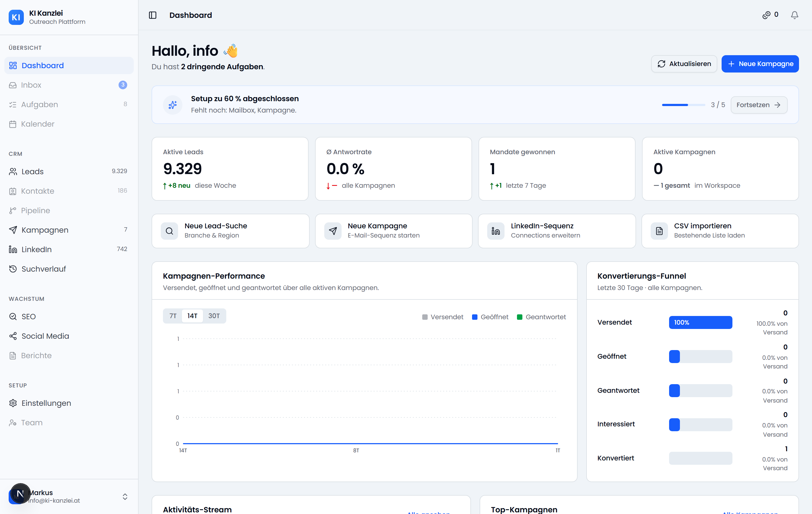Image resolution: width=812 pixels, height=514 pixels.
Task: Click the Kampagnen paper-plane icon in sidebar
Action: coord(13,230)
